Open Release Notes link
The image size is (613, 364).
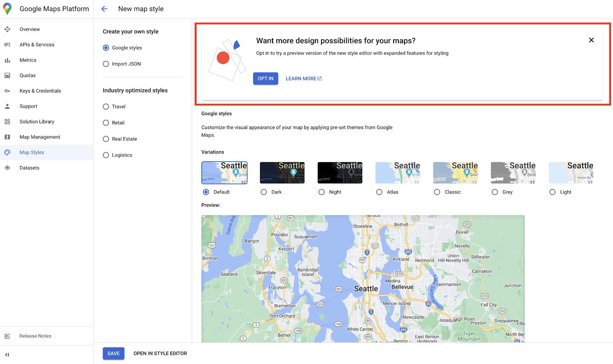(47, 336)
